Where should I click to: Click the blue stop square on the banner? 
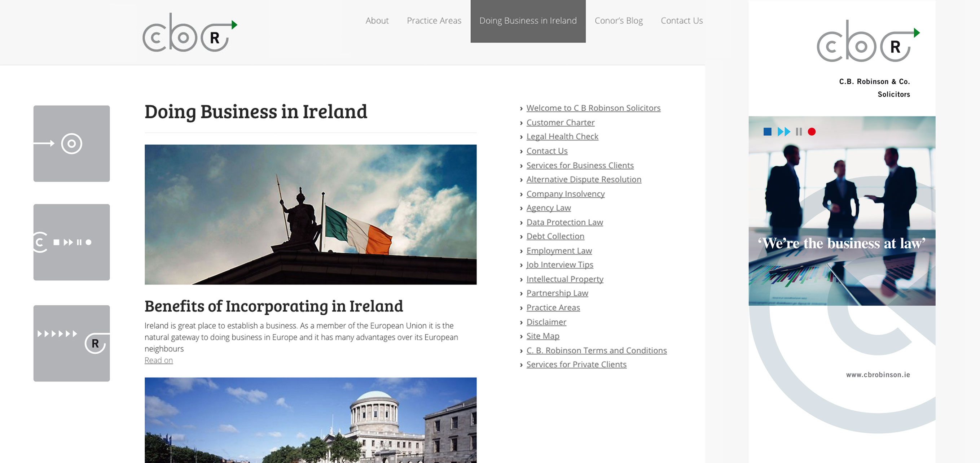click(x=767, y=132)
